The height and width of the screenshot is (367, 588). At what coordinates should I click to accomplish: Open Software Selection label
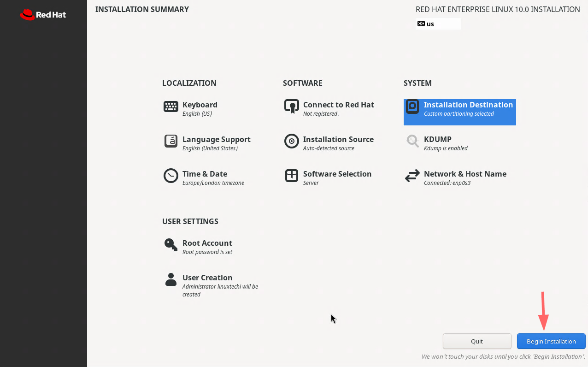(x=337, y=174)
